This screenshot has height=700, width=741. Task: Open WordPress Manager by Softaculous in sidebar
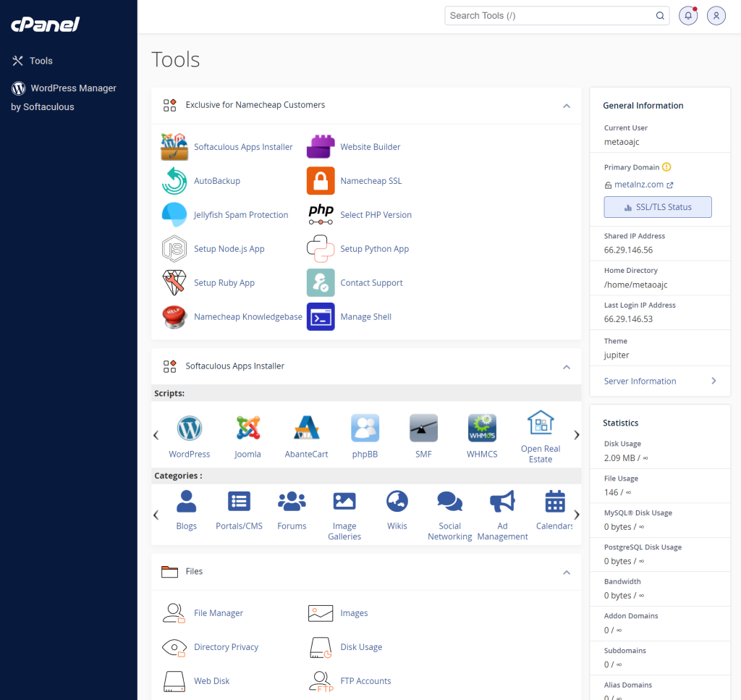pyautogui.click(x=64, y=98)
